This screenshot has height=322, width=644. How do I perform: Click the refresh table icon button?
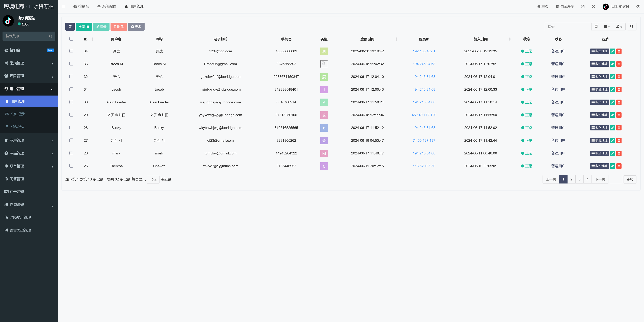point(70,27)
